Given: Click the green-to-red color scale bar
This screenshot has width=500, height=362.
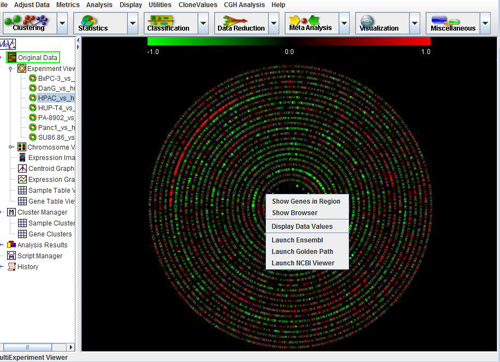Looking at the screenshot, I should click(x=289, y=41).
